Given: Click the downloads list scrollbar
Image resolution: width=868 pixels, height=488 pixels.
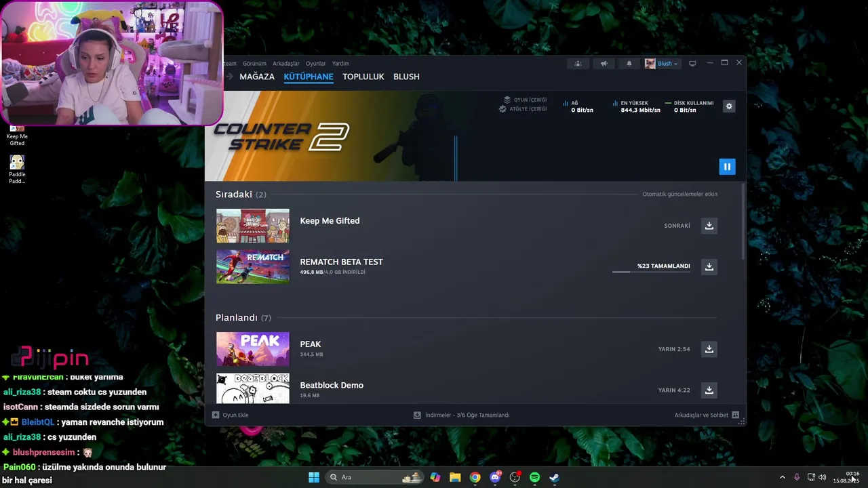Looking at the screenshot, I should [743, 220].
